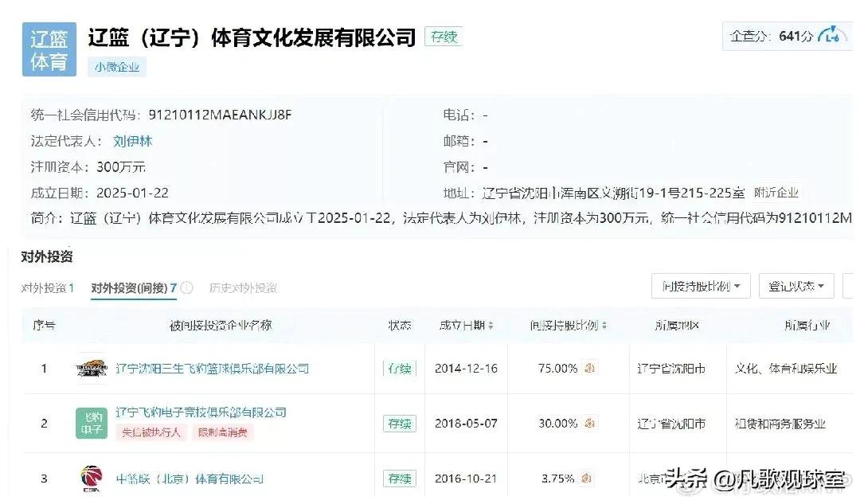This screenshot has height=504, width=860.
Task: Open the 企查分 641分 score badge
Action: tap(788, 36)
